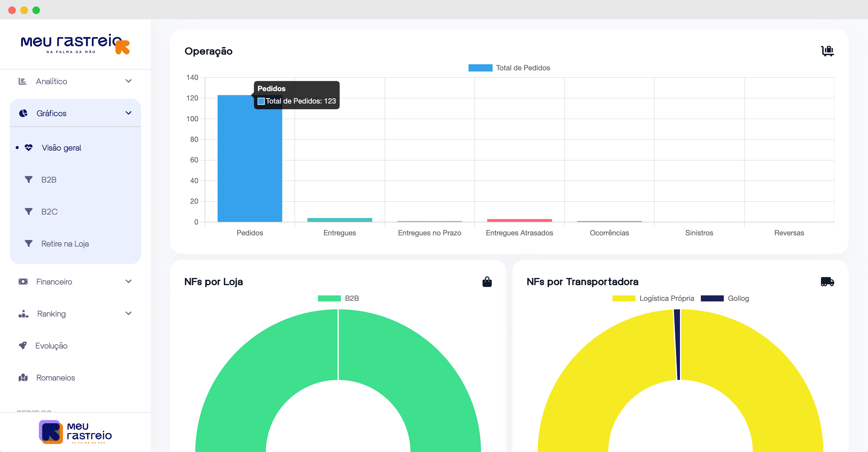The height and width of the screenshot is (452, 868).
Task: Hide Gollog series via its legend
Action: click(712, 298)
